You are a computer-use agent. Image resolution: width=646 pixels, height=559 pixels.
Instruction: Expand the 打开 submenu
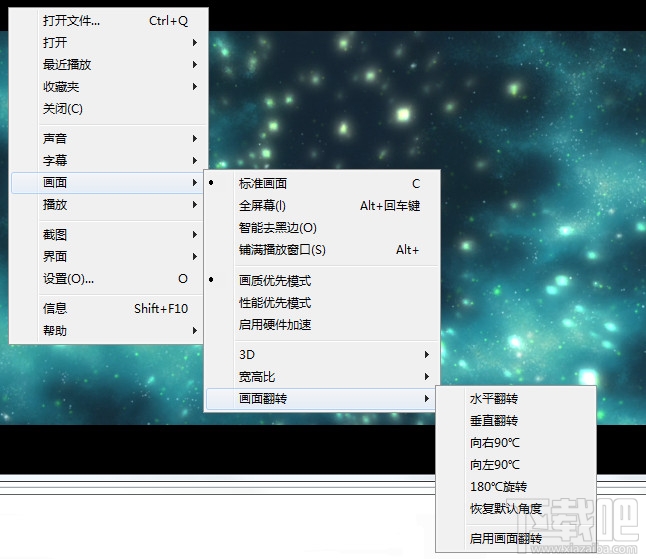(x=108, y=42)
